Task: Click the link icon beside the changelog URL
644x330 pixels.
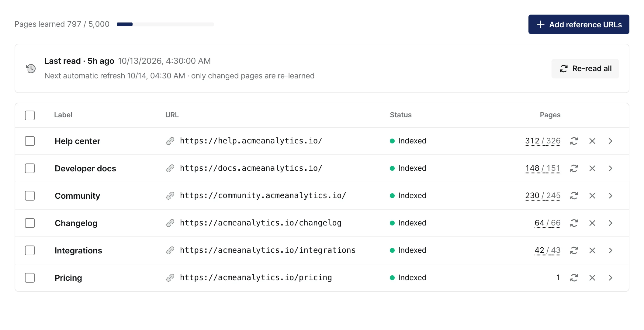Action: (170, 223)
